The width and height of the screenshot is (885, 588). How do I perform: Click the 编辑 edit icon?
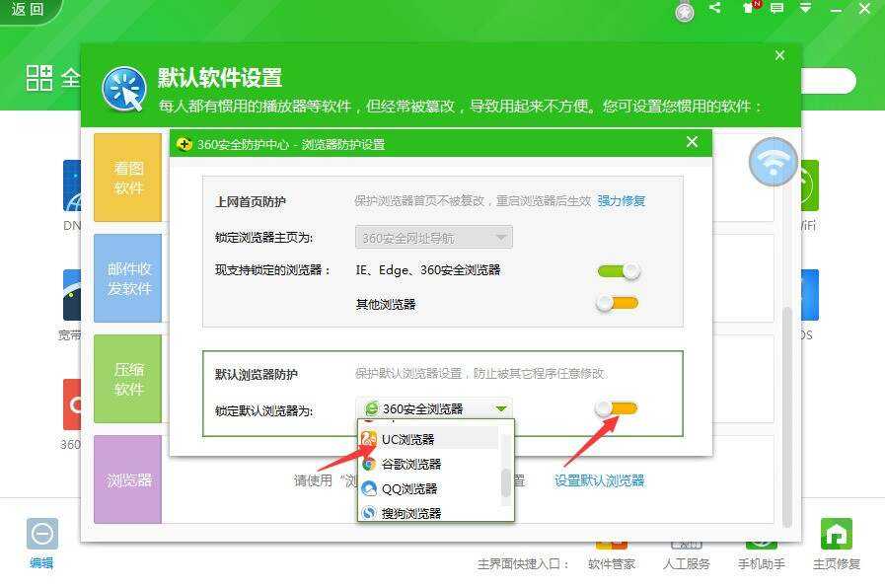click(x=42, y=534)
